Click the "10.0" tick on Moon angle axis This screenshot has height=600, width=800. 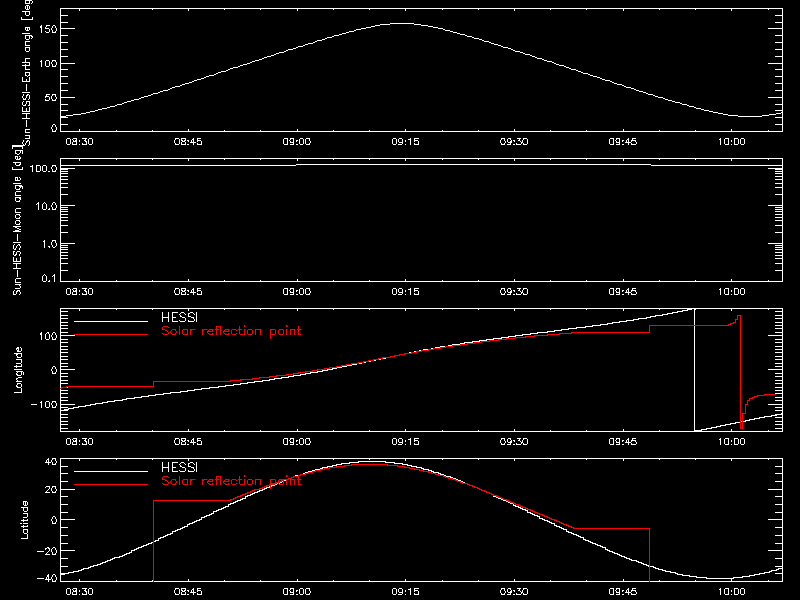click(x=46, y=206)
